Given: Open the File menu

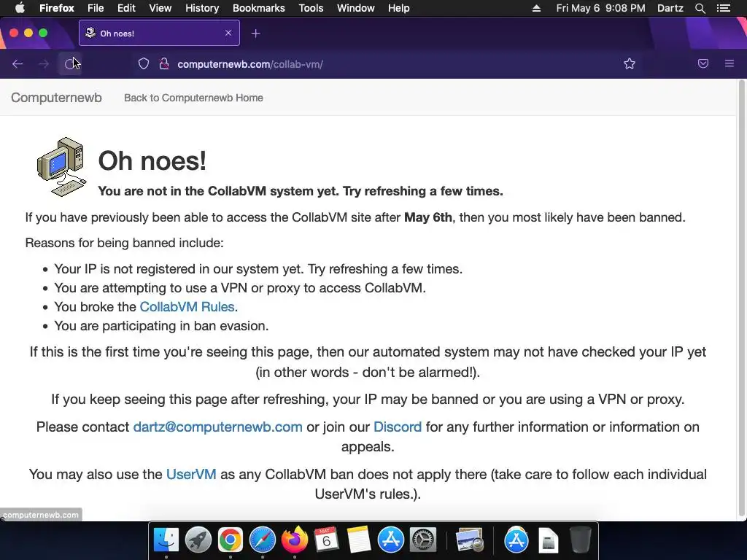Looking at the screenshot, I should 96,8.
